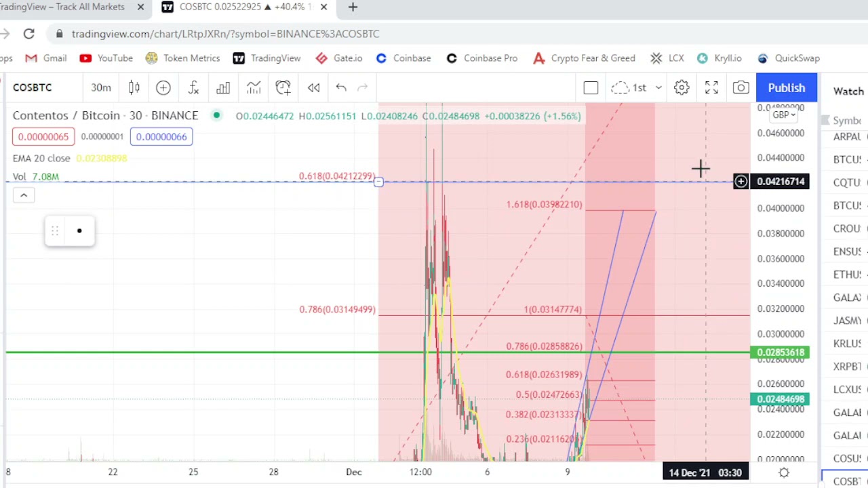Select the Fibonacci anchor handle on dashed line
This screenshot has width=868, height=488.
pyautogui.click(x=379, y=182)
